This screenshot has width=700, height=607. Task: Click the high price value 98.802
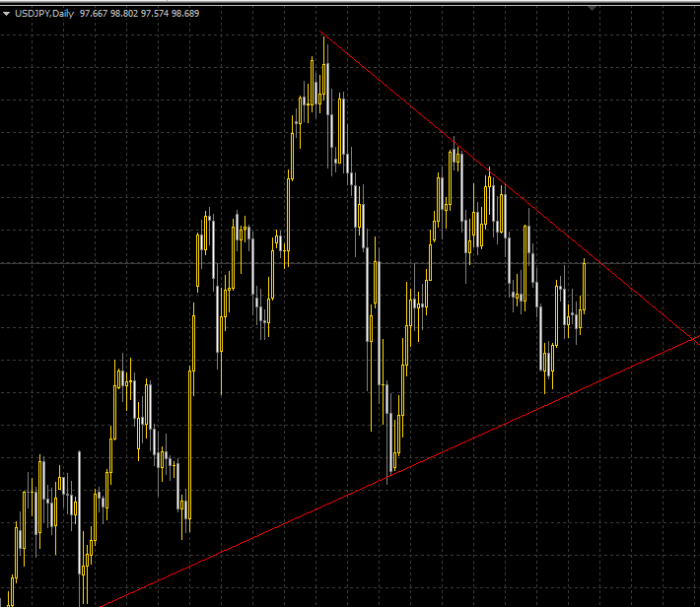click(124, 14)
